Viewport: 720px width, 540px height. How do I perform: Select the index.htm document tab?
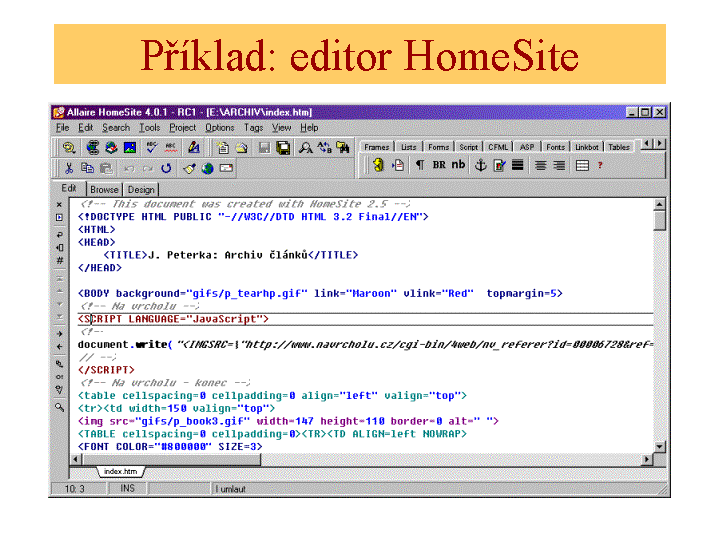click(x=120, y=472)
